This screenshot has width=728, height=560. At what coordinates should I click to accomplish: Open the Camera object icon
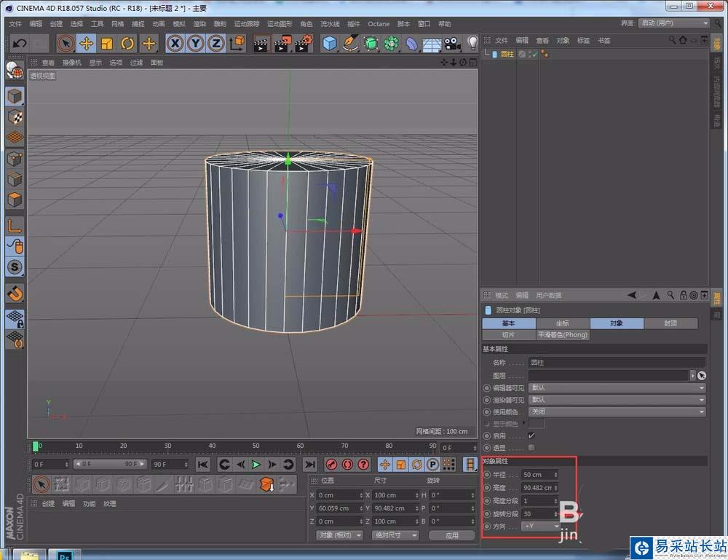452,44
